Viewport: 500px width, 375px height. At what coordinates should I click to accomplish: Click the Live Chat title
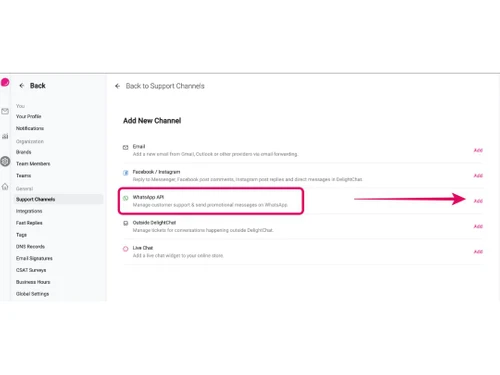tap(143, 248)
